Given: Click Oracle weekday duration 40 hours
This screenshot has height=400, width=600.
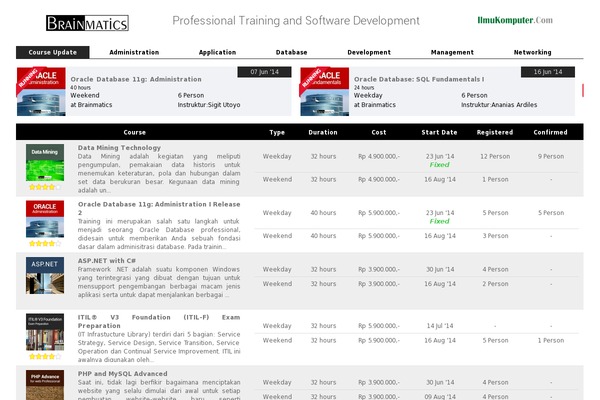Looking at the screenshot, I should pyautogui.click(x=323, y=213).
